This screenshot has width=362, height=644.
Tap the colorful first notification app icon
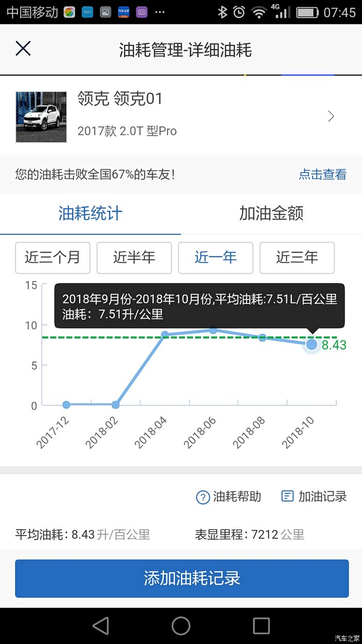point(69,12)
